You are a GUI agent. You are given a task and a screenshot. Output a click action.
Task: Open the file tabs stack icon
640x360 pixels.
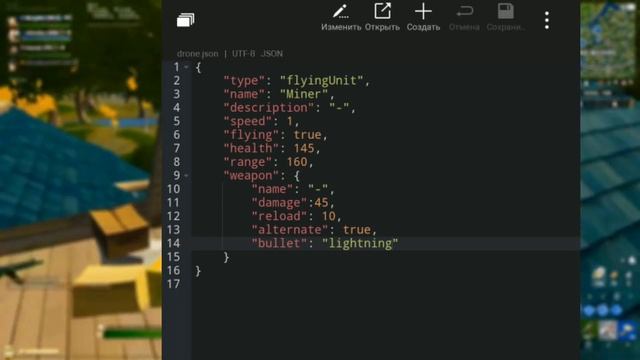(185, 20)
